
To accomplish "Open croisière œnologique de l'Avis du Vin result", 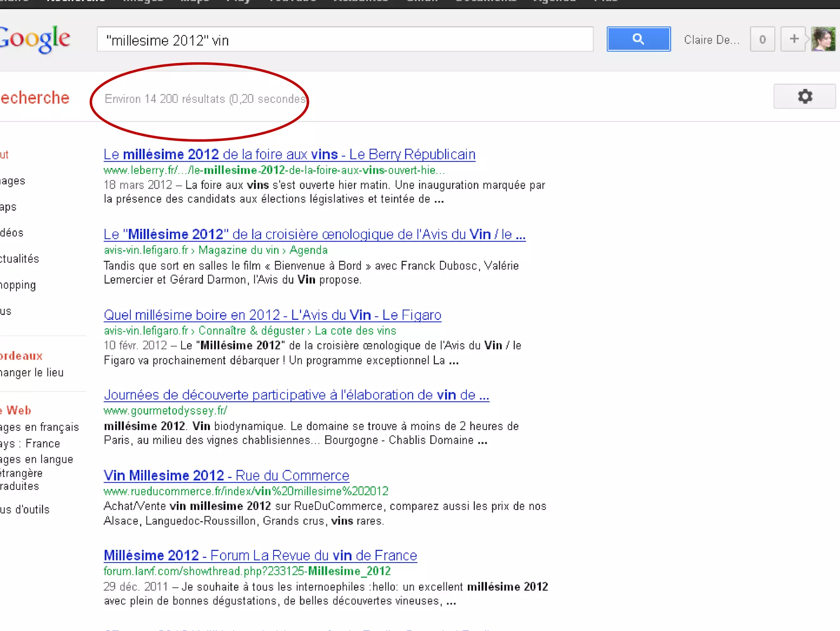I will click(x=315, y=234).
